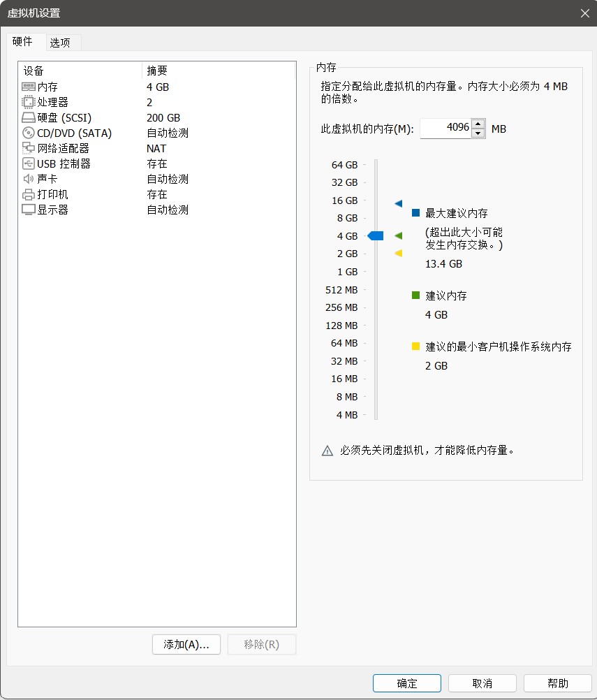Select the 处理器 row label
This screenshot has width=597, height=700.
click(52, 102)
